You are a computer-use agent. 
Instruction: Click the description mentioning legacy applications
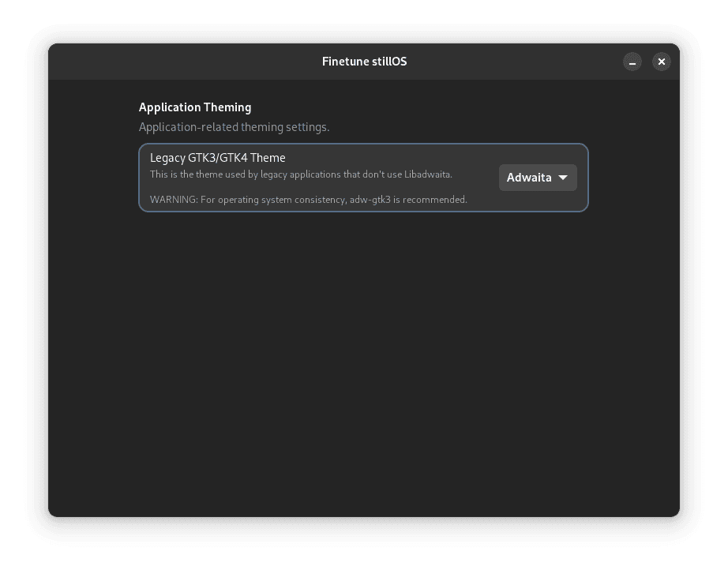tap(300, 174)
